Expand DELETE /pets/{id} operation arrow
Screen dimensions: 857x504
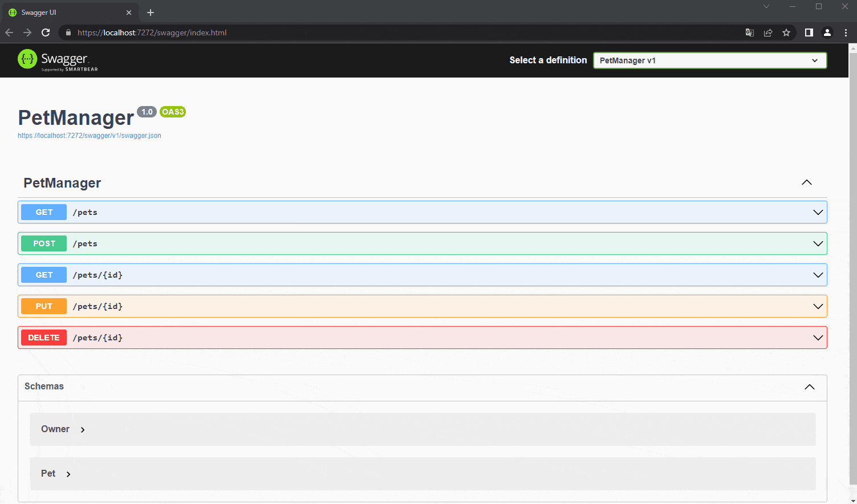(x=818, y=338)
